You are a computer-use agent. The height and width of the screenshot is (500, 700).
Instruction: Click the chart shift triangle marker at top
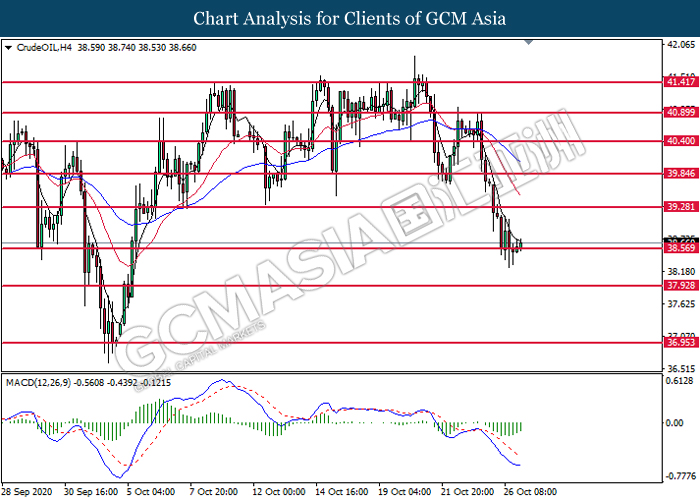click(x=529, y=42)
